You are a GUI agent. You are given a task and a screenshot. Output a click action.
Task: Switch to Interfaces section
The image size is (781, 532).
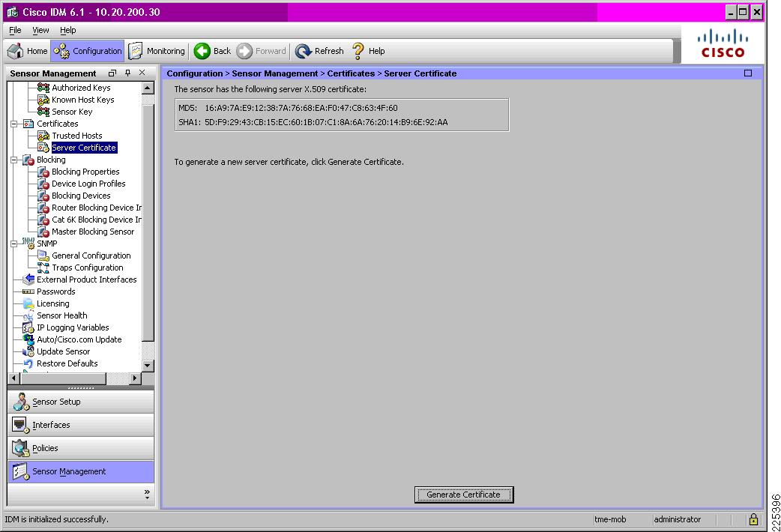tap(81, 425)
